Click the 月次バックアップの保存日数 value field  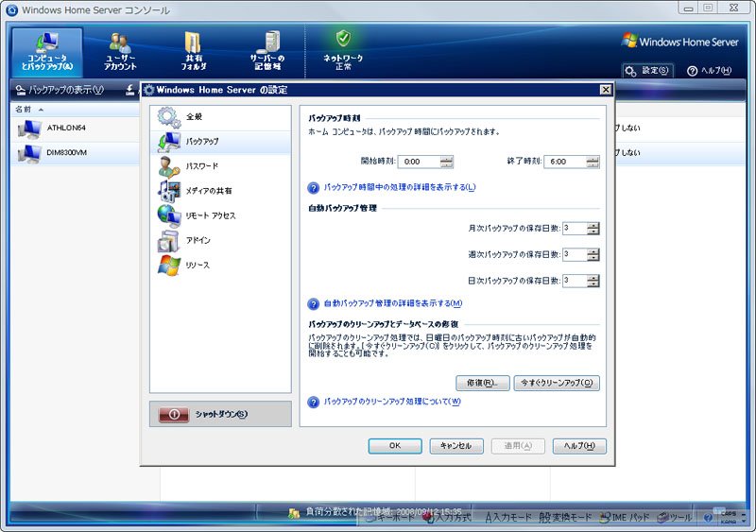[575, 228]
